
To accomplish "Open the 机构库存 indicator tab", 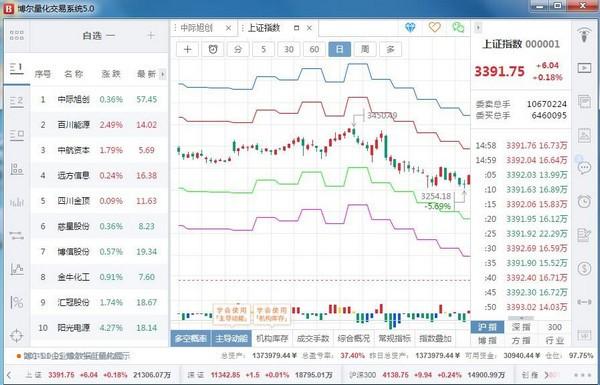I will (272, 339).
